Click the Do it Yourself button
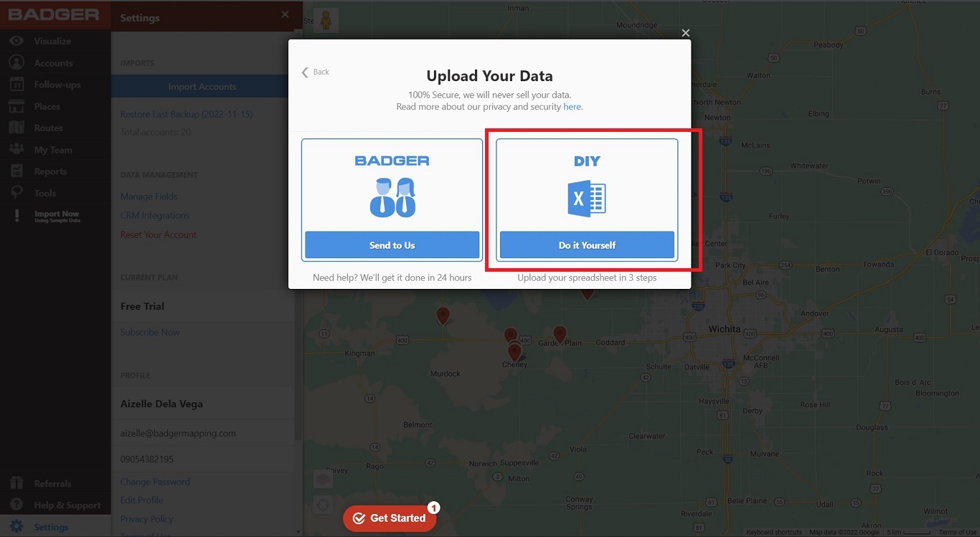Screen dimensions: 980x537 click(587, 245)
